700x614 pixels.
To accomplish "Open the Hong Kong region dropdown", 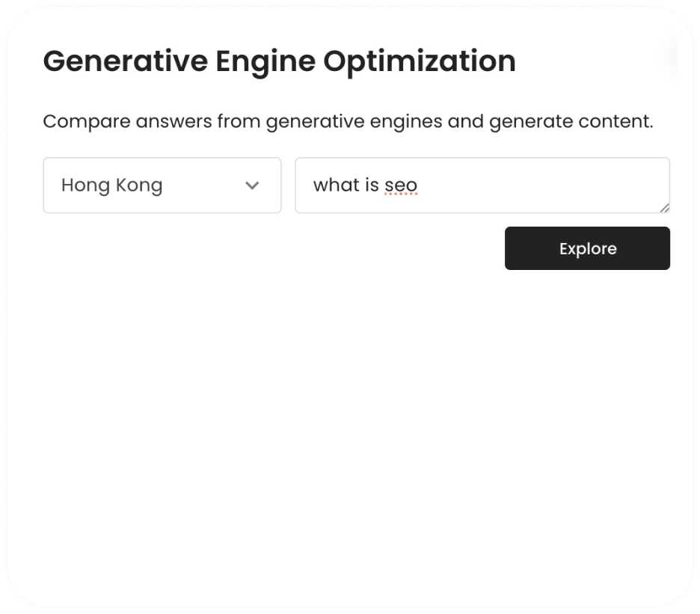I will coord(162,185).
